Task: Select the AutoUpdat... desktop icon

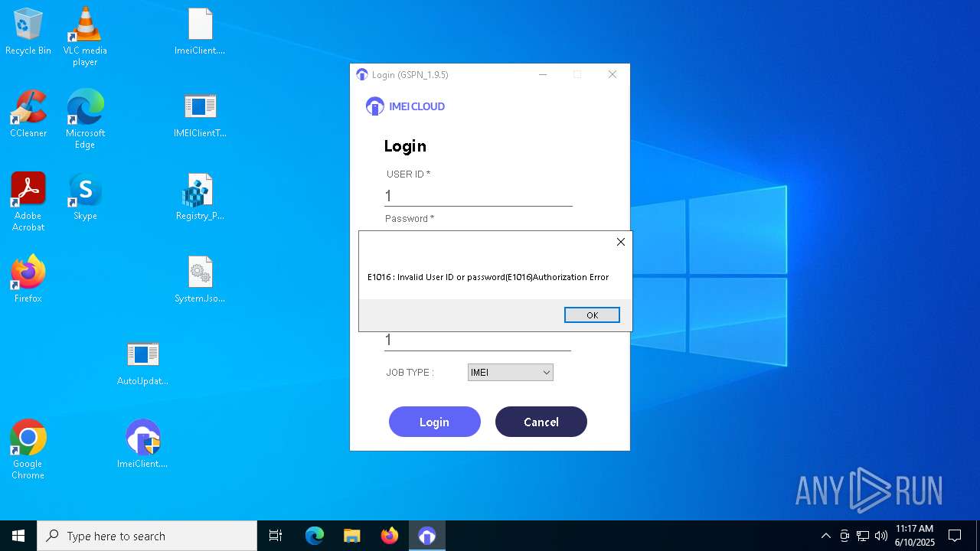Action: 142,362
